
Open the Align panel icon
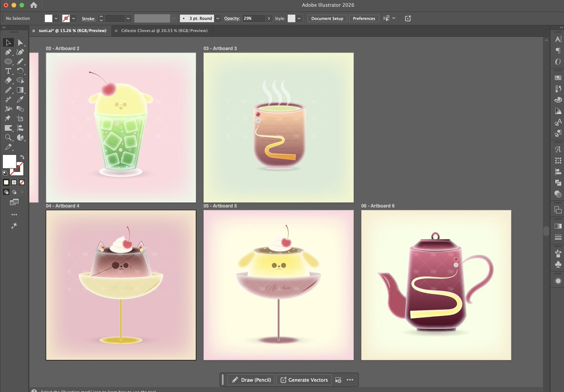[x=558, y=171]
